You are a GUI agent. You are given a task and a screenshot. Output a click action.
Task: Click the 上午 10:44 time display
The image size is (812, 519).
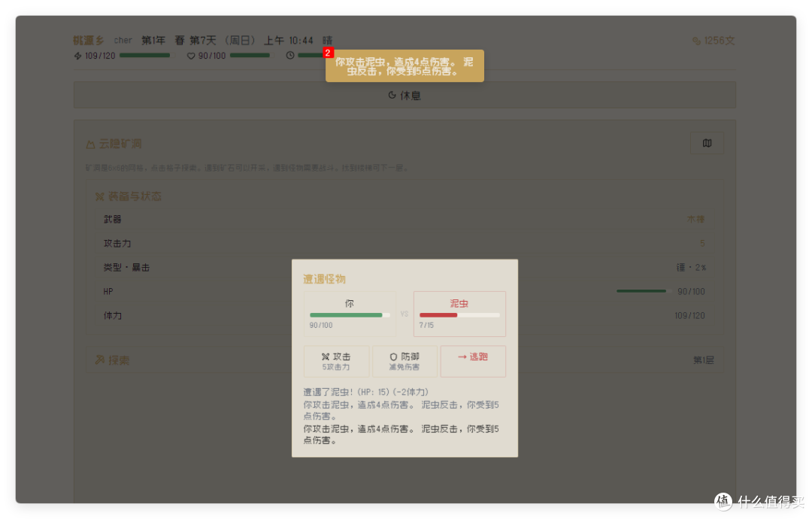(289, 41)
